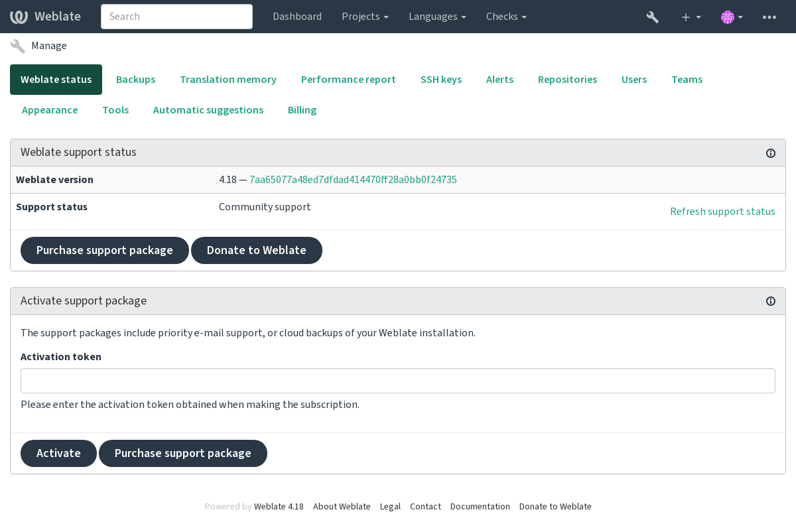Switch to the Users tab
This screenshot has height=532, width=796.
634,80
